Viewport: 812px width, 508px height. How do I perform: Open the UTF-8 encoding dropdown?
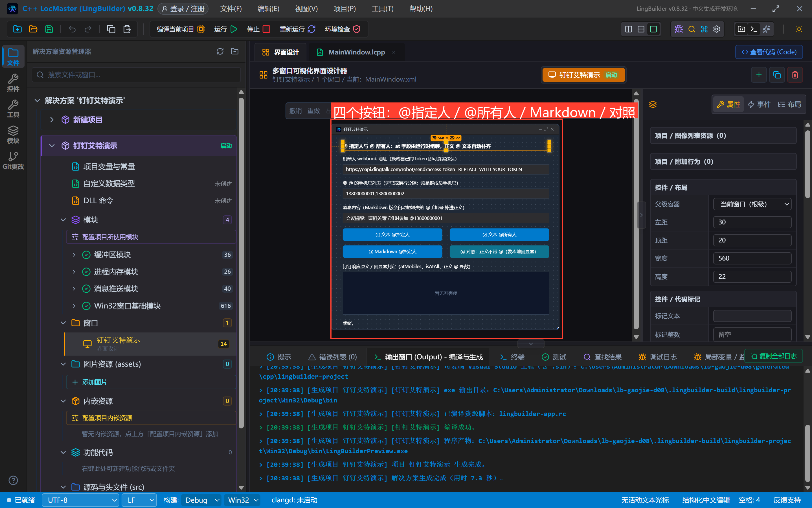pyautogui.click(x=81, y=500)
